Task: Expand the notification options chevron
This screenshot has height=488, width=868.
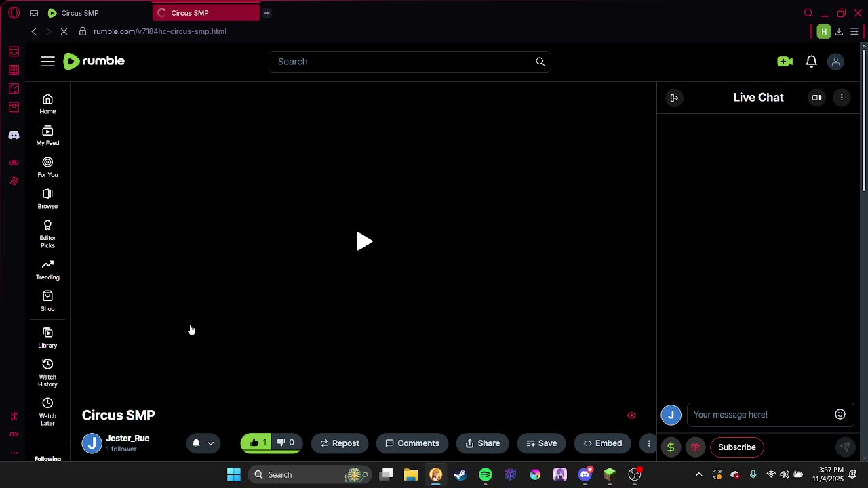Action: (211, 443)
